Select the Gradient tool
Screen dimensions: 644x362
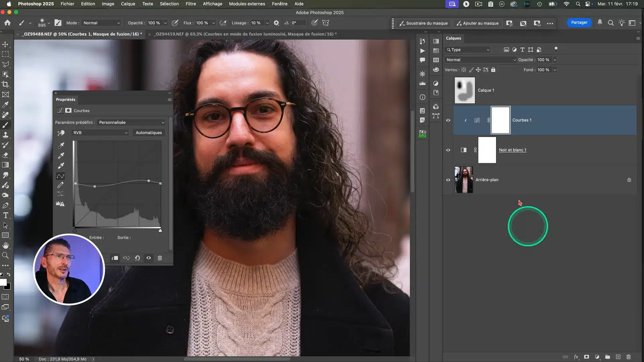pyautogui.click(x=5, y=165)
